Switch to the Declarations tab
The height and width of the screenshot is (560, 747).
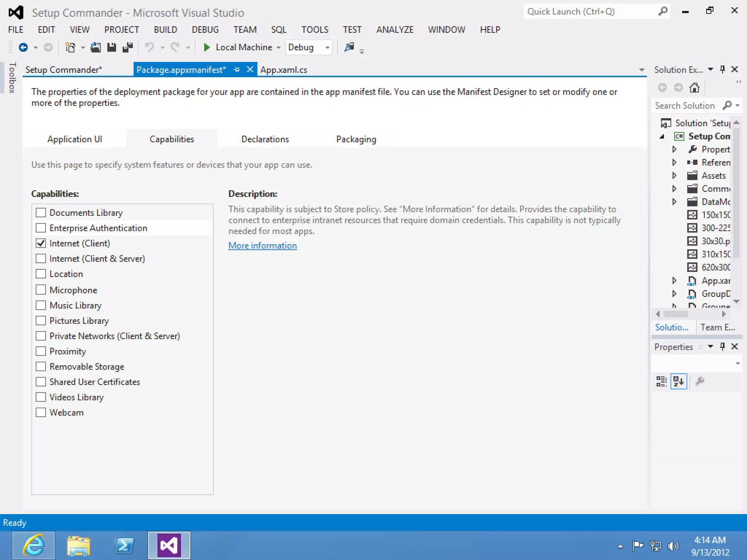[x=265, y=139]
